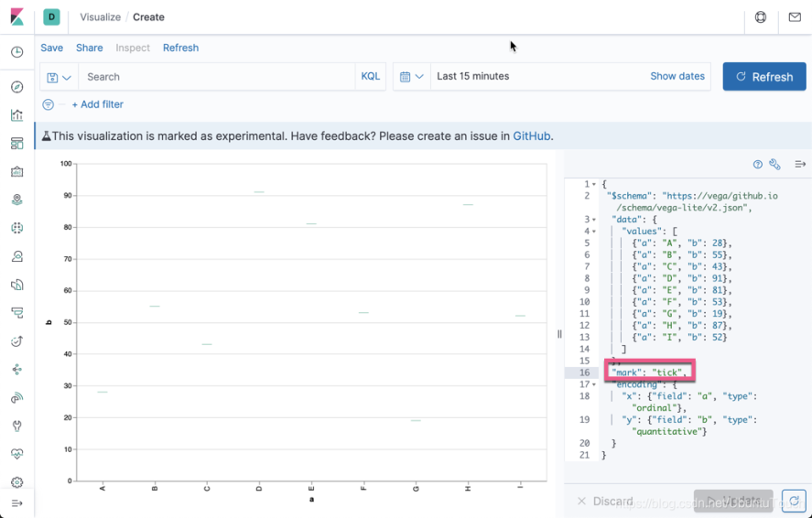Screen dimensions: 812x518
Task: Open Management gear icon in sidebar
Action: click(x=16, y=482)
